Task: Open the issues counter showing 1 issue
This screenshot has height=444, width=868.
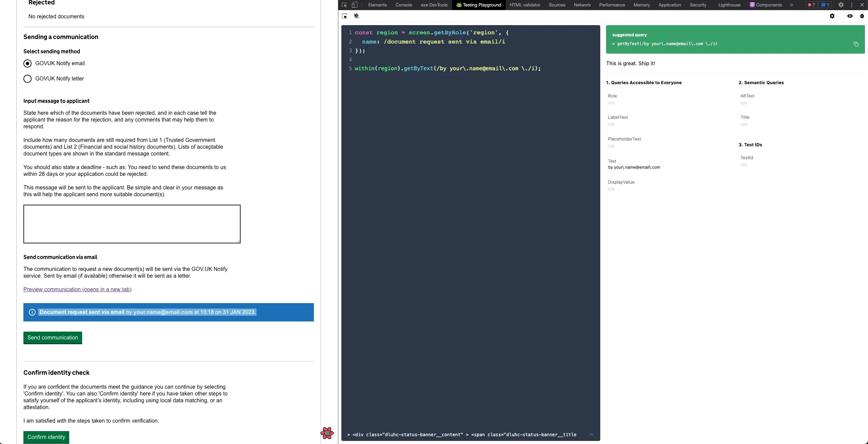Action: [826, 5]
